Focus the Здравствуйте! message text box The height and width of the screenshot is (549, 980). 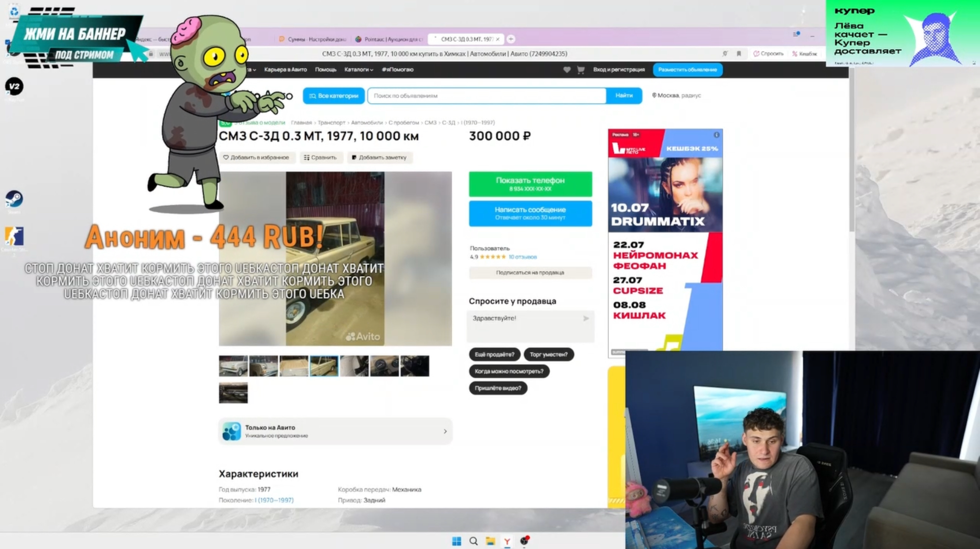point(530,326)
